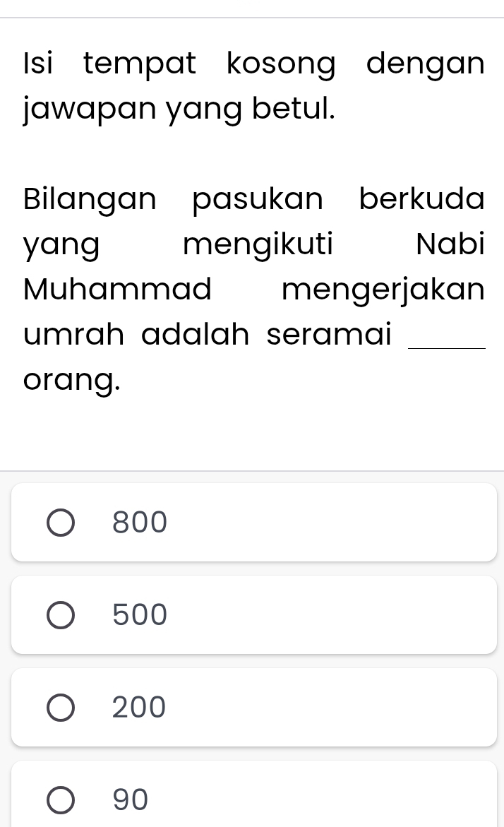Viewport: 504px width, 827px height.
Task: Click blank space inside the 200 answer card
Action: [332, 707]
